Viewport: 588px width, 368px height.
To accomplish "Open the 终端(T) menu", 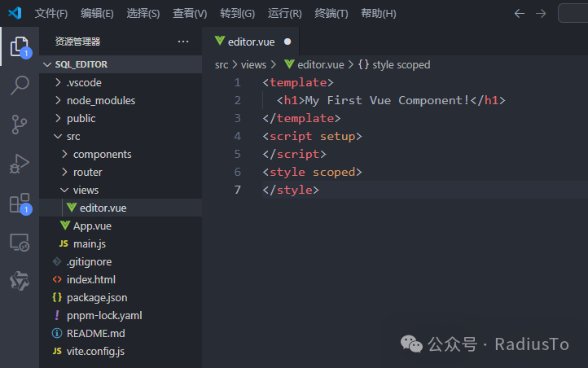I will point(331,14).
